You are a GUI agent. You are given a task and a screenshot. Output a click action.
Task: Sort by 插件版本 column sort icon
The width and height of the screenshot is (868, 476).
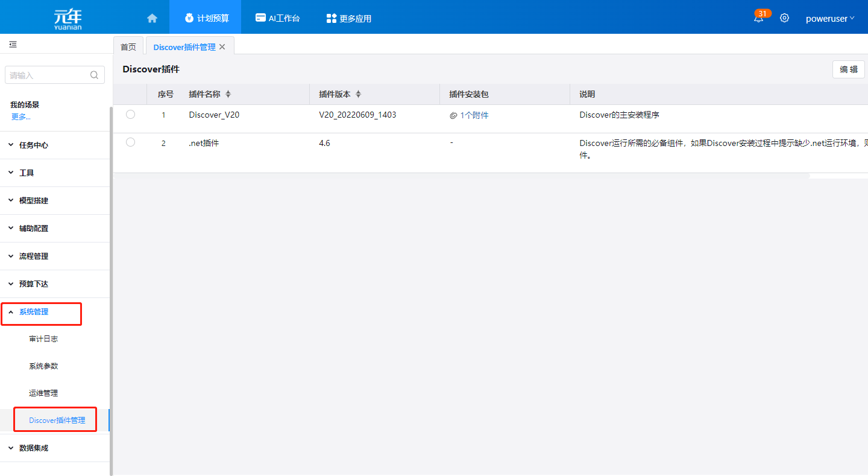pos(358,95)
